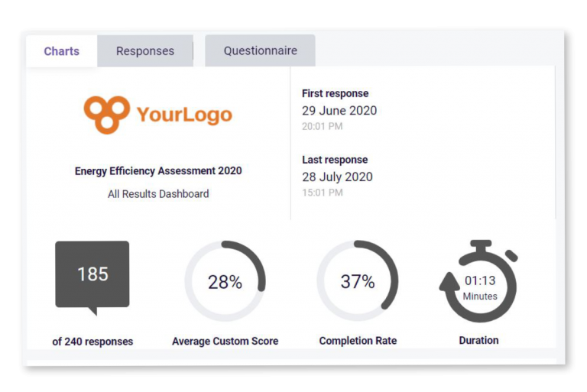Image resolution: width=587 pixels, height=392 pixels.
Task: Click the 29 June 2020 date
Action: [x=339, y=110]
